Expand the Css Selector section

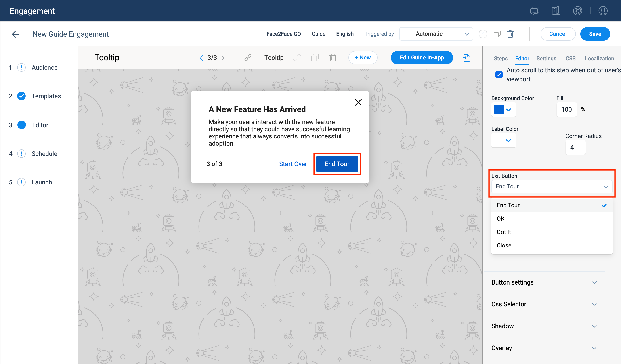point(545,304)
